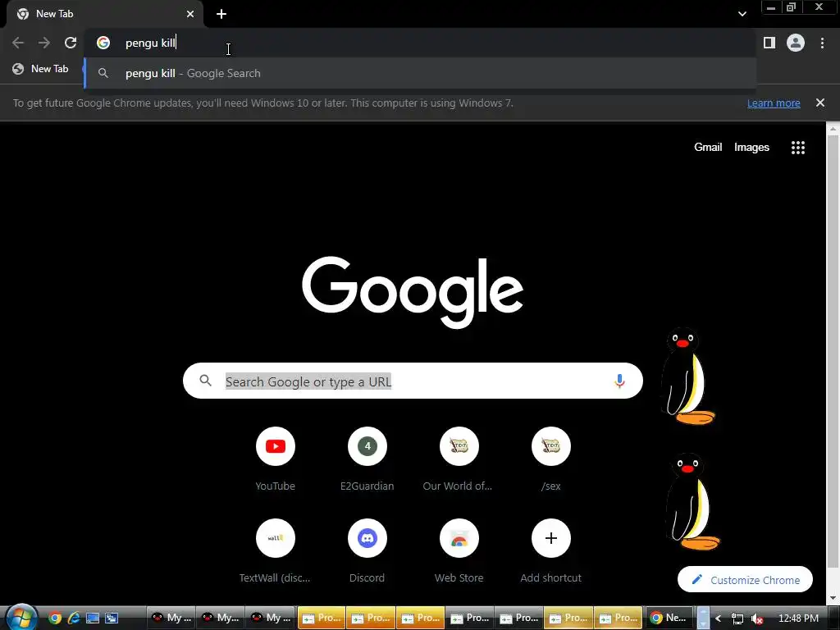Click the Show desktop quick launch icon
Image resolution: width=840 pixels, height=630 pixels.
[x=93, y=619]
